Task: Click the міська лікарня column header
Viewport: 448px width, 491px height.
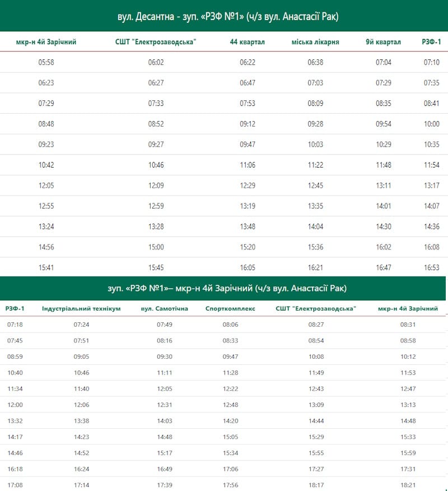Action: tap(315, 42)
